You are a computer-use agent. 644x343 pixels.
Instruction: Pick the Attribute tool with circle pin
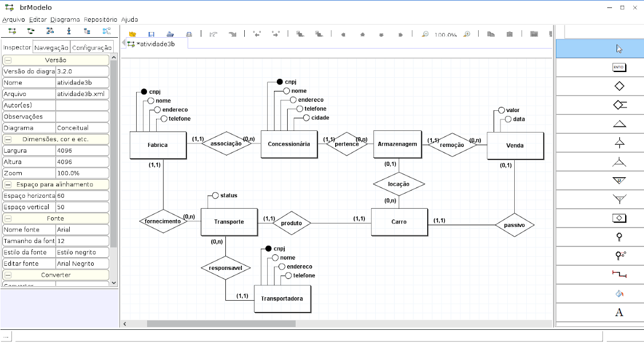click(619, 237)
